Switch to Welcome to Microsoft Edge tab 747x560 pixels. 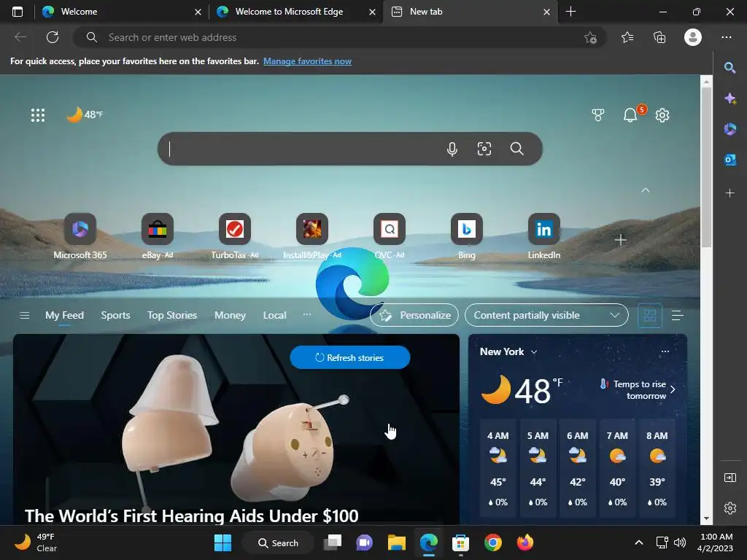click(x=295, y=12)
